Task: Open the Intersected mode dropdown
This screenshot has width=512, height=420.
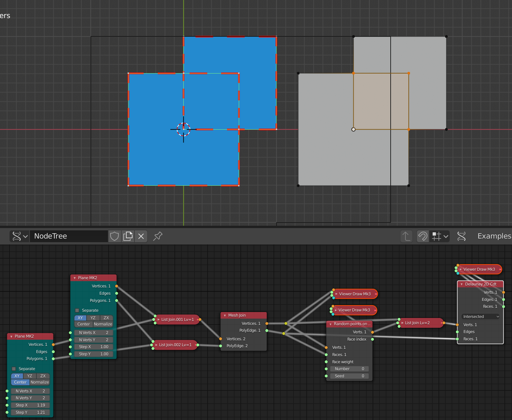Action: 481,317
